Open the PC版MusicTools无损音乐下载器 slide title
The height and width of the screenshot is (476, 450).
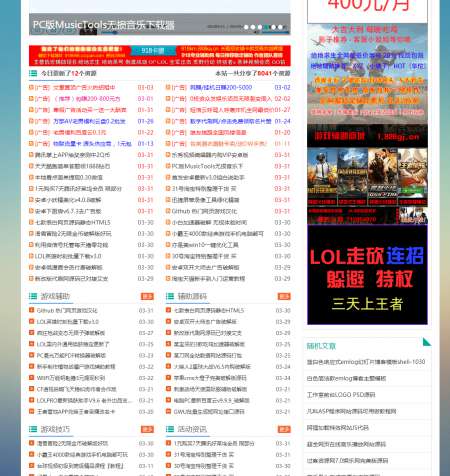pos(104,25)
